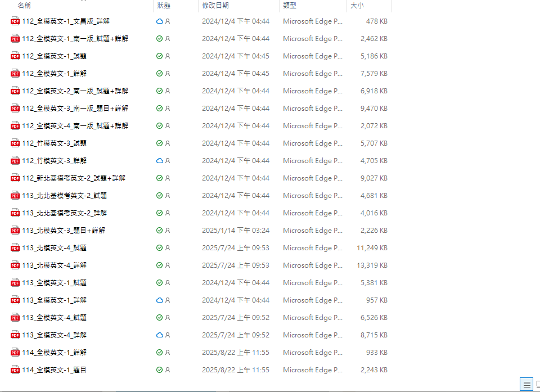Image resolution: width=540 pixels, height=392 pixels.
Task: Click the 狀態 column header
Action: point(164,5)
